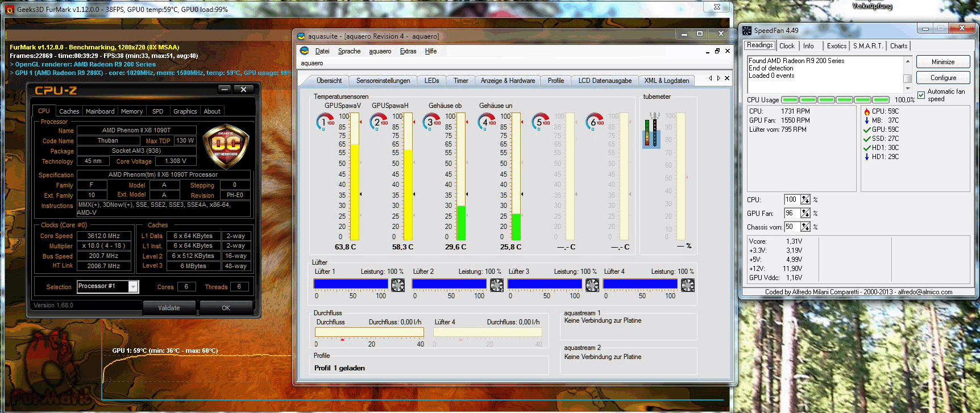The height and width of the screenshot is (413, 980).
Task: Open the Charts tab in SpeedFan
Action: point(899,46)
